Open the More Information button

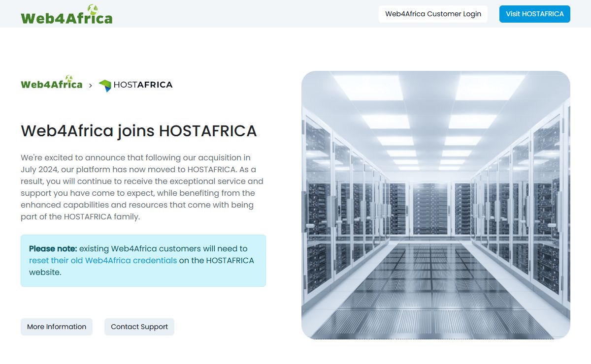(57, 327)
